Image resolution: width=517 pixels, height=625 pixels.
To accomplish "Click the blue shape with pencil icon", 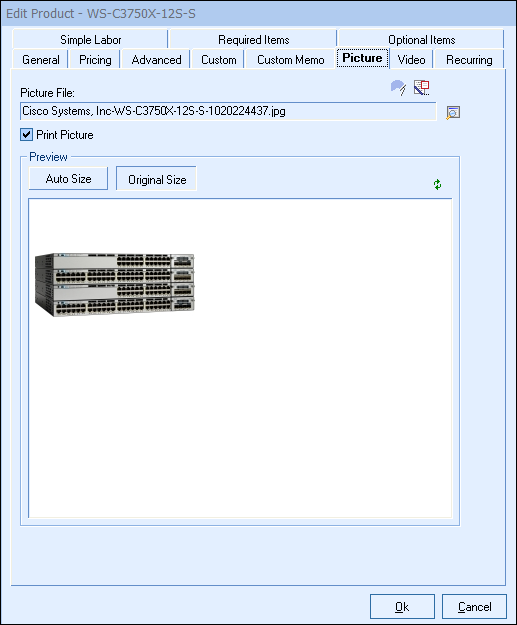I will (x=398, y=88).
